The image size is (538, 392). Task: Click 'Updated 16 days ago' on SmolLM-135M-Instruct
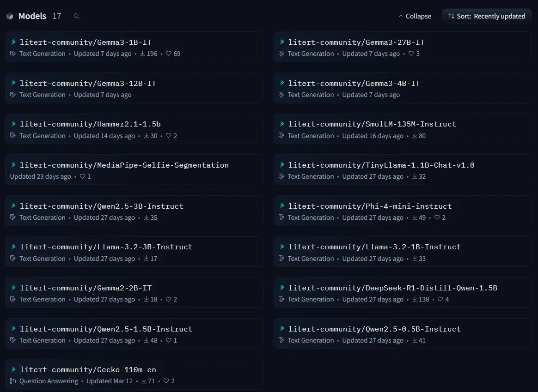coord(373,136)
